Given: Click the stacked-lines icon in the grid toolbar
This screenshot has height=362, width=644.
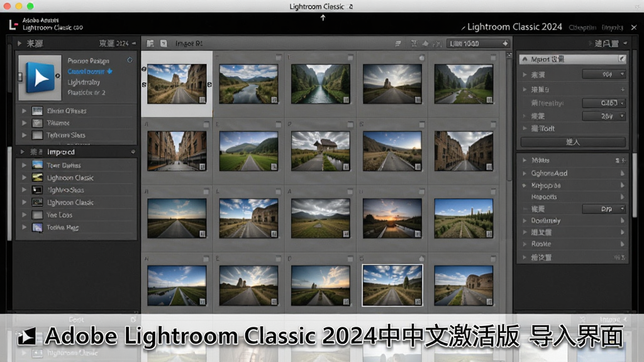Looking at the screenshot, I should (398, 43).
